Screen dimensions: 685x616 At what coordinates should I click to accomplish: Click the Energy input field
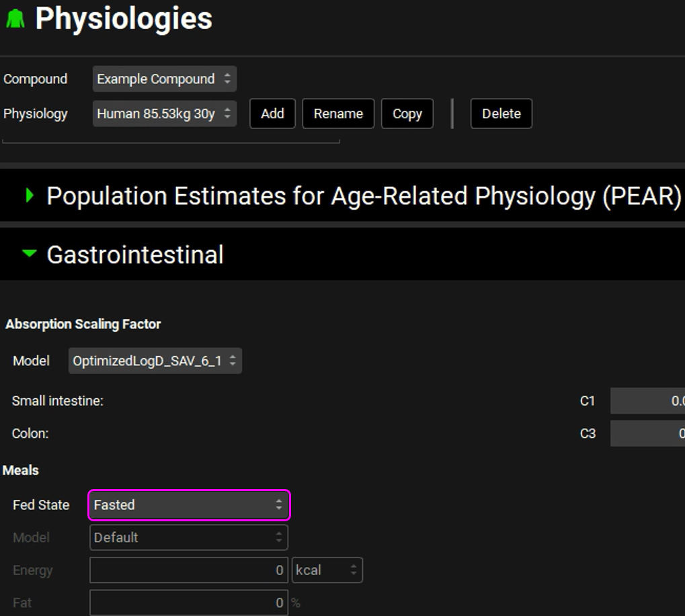188,570
